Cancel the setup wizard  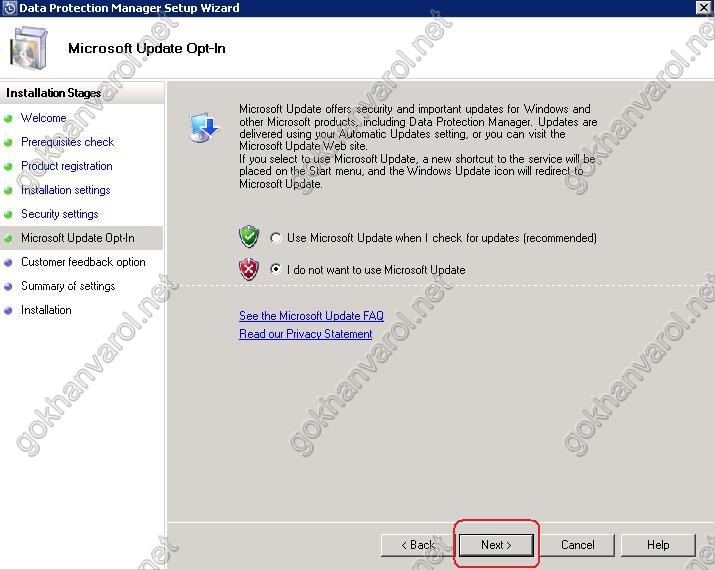click(577, 545)
